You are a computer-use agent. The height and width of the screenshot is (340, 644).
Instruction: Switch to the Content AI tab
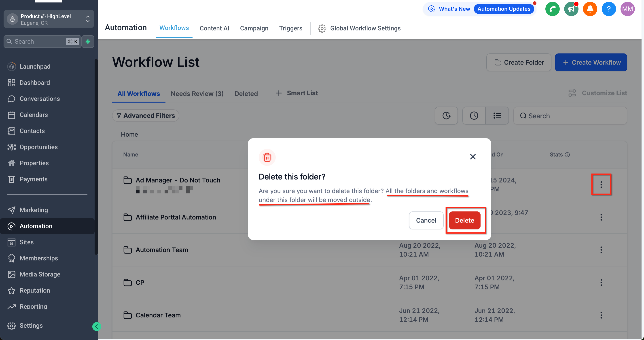[214, 28]
